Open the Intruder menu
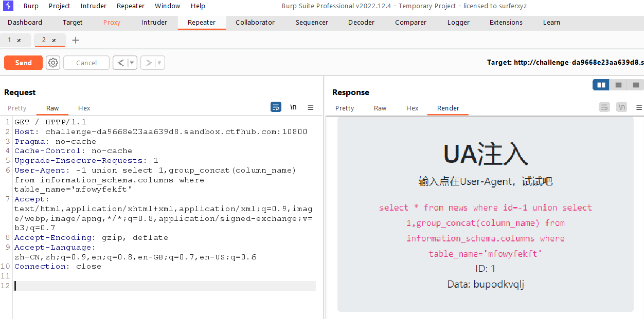This screenshot has height=319, width=644. tap(94, 6)
